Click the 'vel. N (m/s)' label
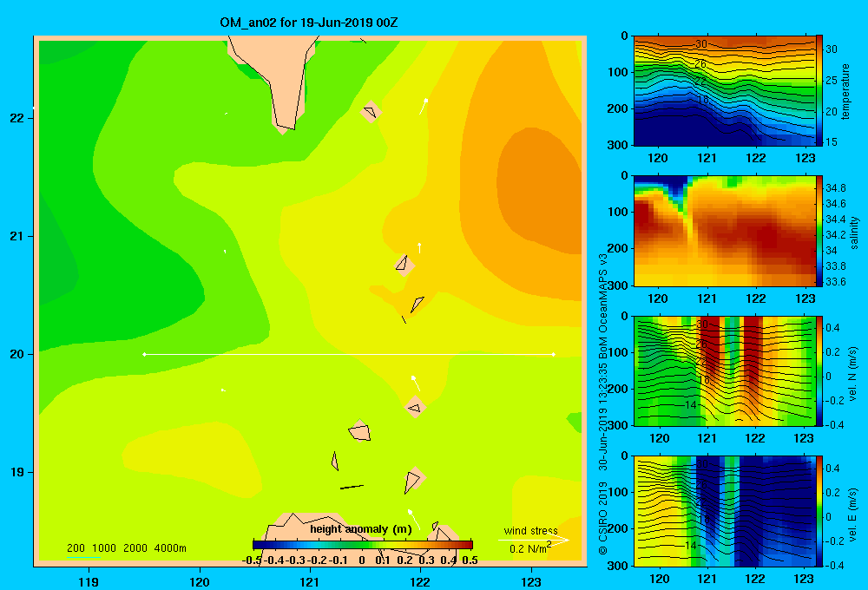Viewport: 868px width, 590px height. [853, 374]
